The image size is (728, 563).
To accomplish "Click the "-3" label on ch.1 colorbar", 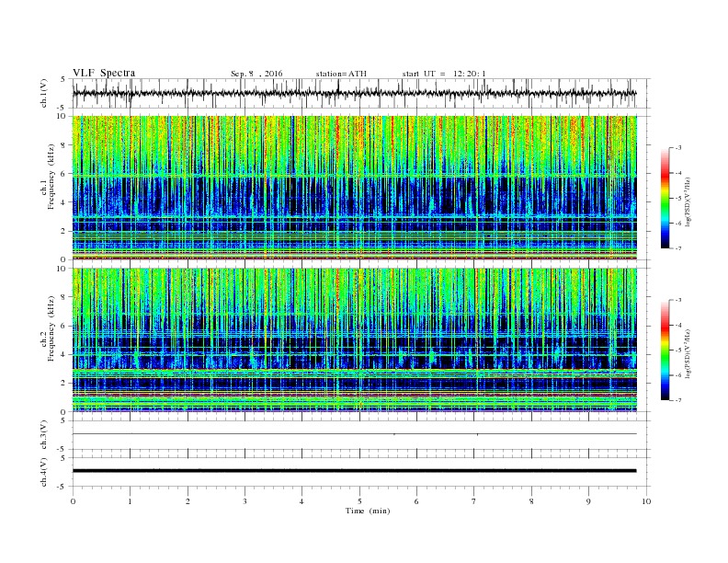I will point(678,148).
